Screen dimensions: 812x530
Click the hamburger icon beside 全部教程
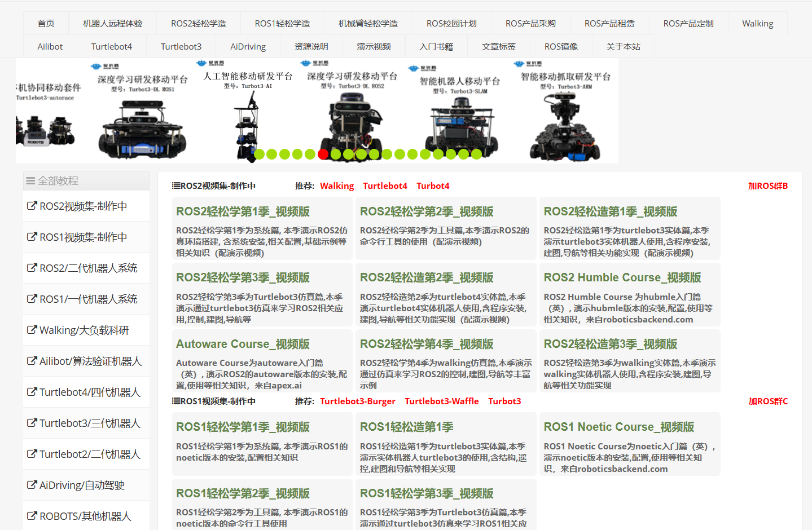coord(30,181)
